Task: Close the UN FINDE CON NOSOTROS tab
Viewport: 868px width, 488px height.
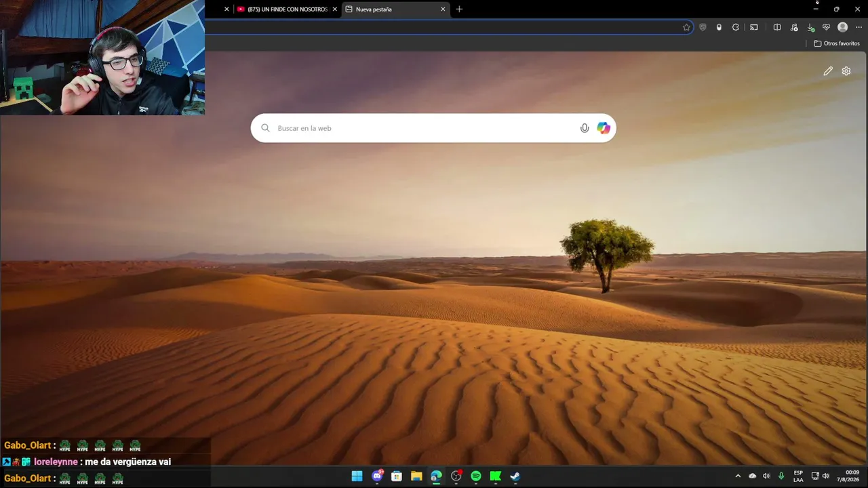Action: pyautogui.click(x=334, y=9)
